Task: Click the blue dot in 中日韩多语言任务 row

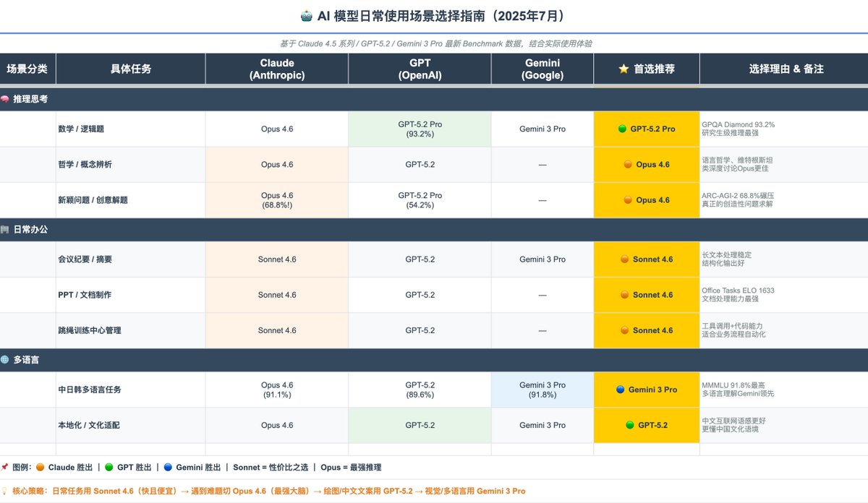Action: [620, 390]
